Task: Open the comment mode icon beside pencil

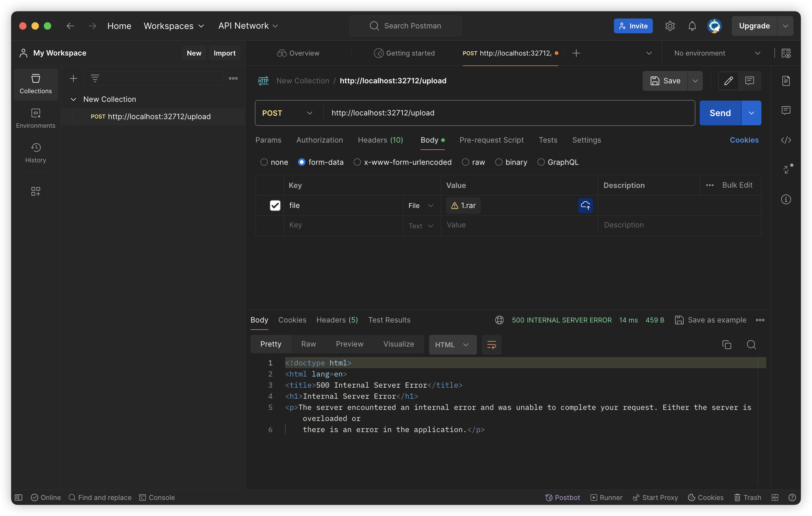Action: pos(749,81)
